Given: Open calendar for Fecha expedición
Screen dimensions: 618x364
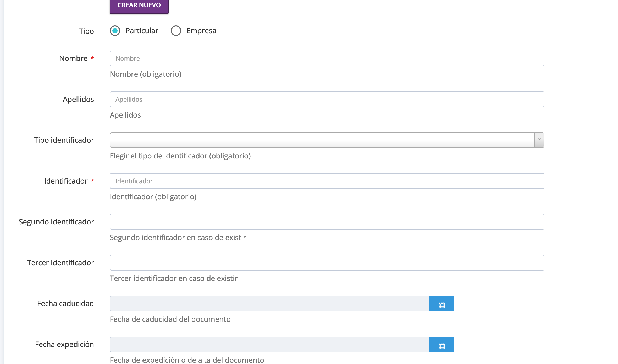Looking at the screenshot, I should coord(442,345).
